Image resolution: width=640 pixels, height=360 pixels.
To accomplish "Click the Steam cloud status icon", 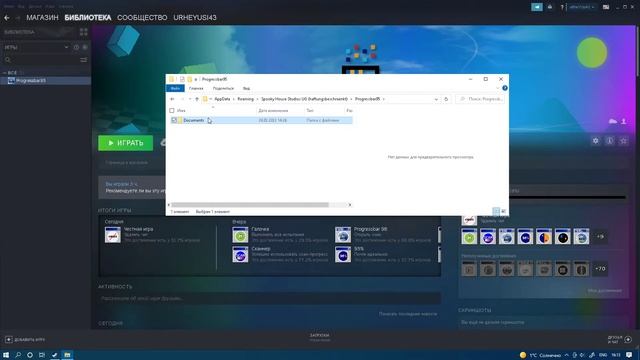I will (613, 121).
